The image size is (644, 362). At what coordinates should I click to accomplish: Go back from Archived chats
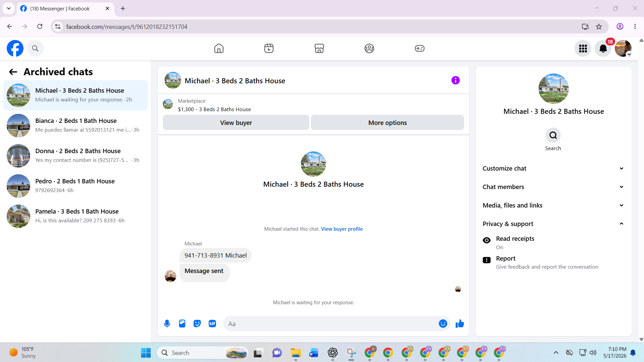13,72
